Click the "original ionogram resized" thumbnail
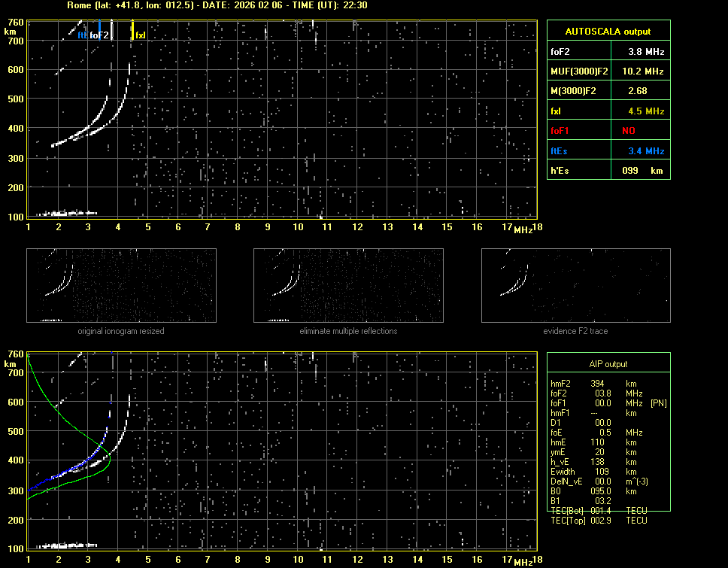The image size is (728, 568). pyautogui.click(x=121, y=285)
